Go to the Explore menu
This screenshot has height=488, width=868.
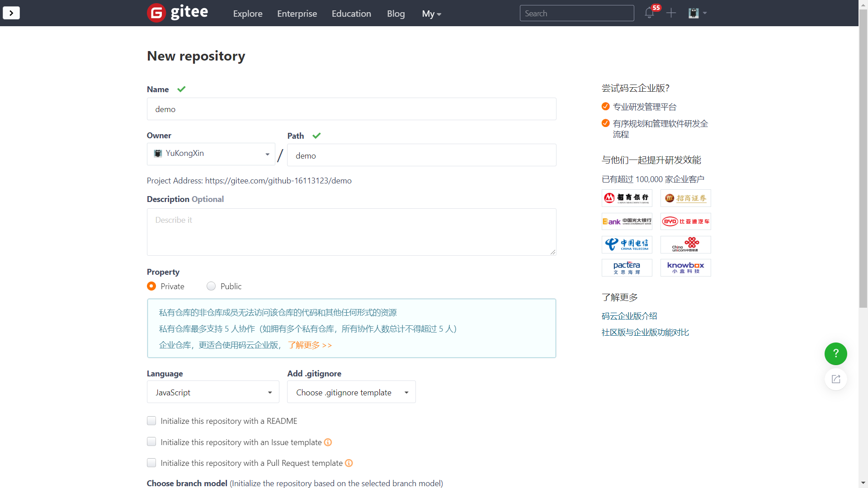coord(247,14)
